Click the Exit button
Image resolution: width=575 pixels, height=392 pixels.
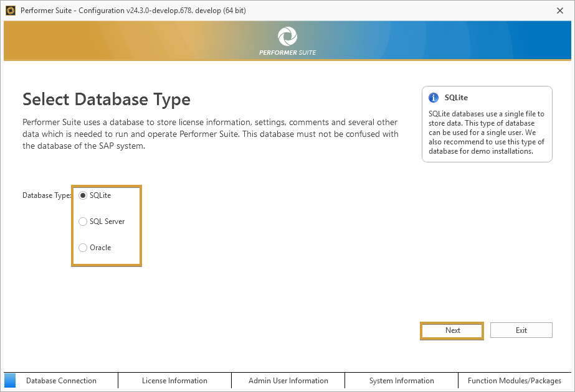click(x=521, y=330)
